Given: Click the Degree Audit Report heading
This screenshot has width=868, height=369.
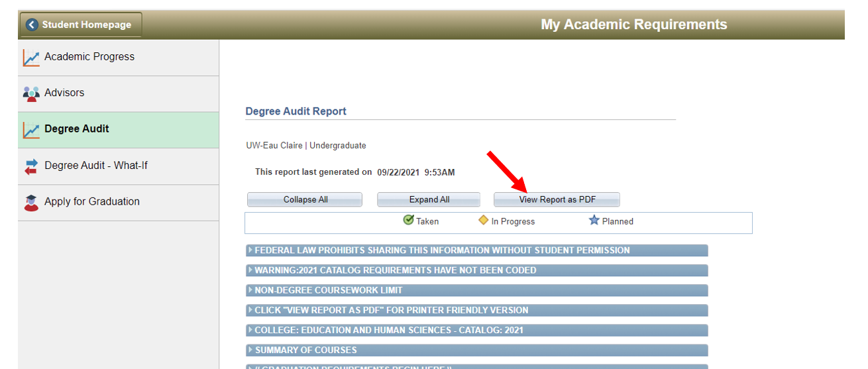Looking at the screenshot, I should coord(296,111).
